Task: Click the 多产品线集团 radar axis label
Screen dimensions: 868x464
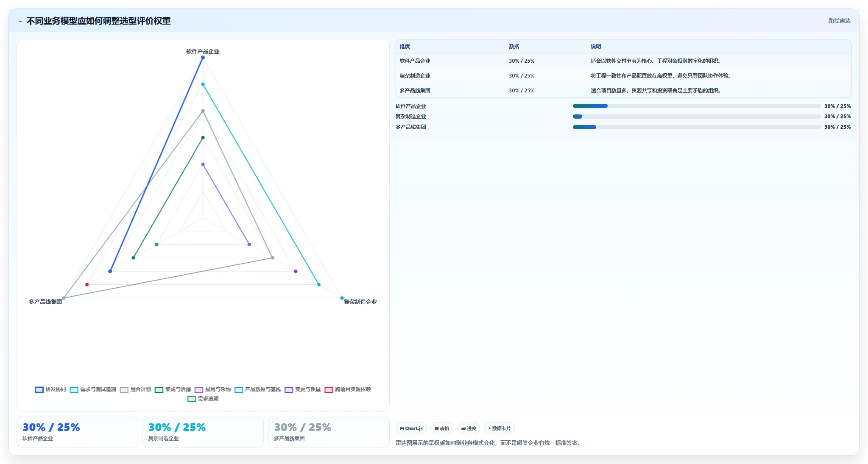Action: pyautogui.click(x=45, y=302)
